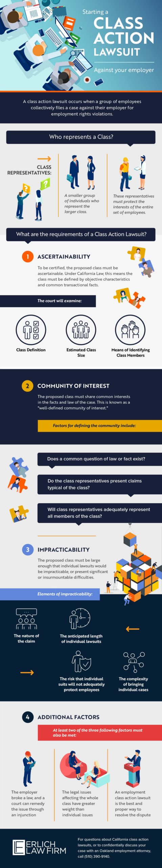Click the blue number 3 Impracticability badge
This screenshot has height=868, width=162.
[28, 550]
